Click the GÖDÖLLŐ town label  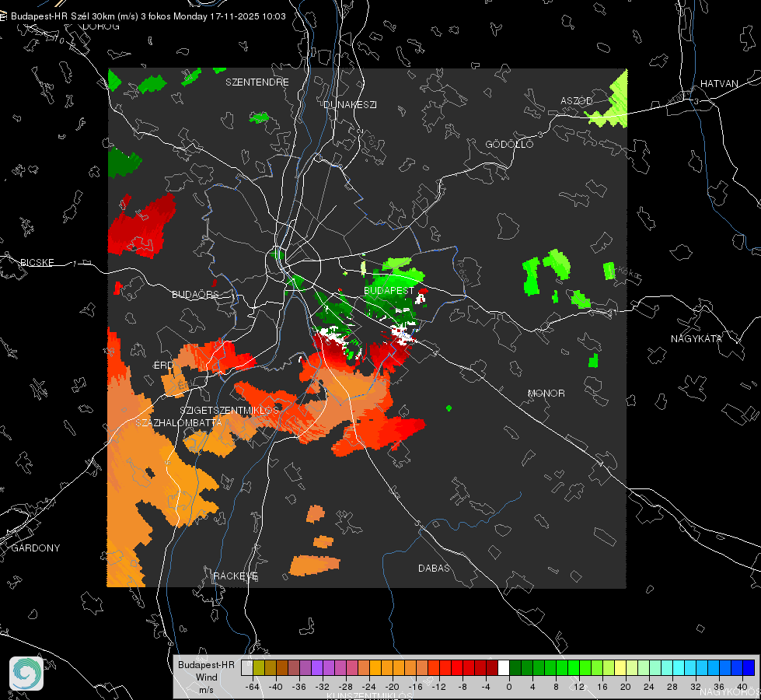pos(510,144)
